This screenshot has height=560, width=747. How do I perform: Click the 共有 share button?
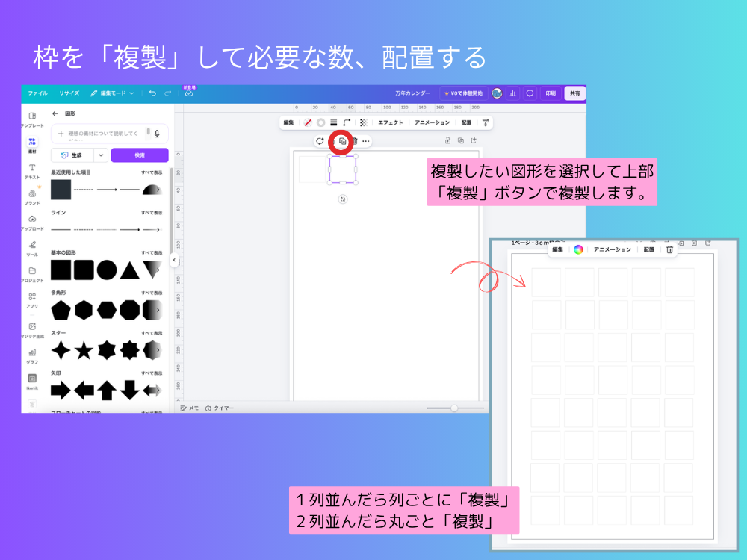pyautogui.click(x=575, y=93)
